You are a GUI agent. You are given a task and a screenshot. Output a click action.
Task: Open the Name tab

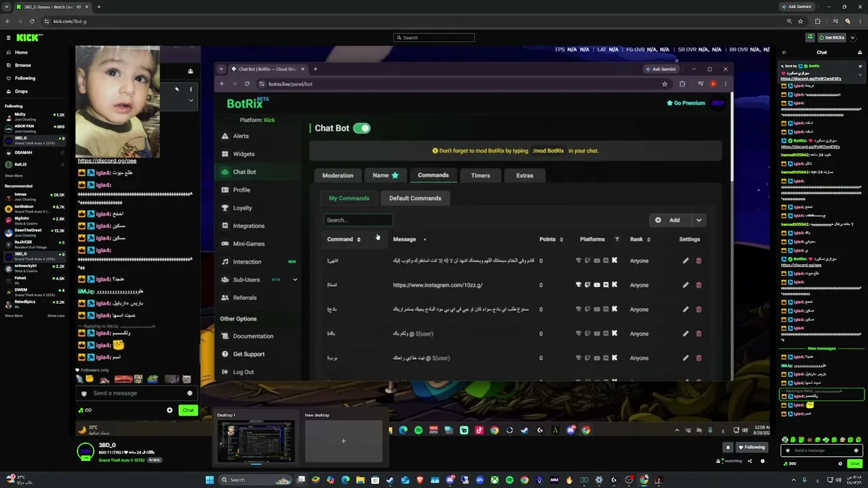(x=385, y=176)
